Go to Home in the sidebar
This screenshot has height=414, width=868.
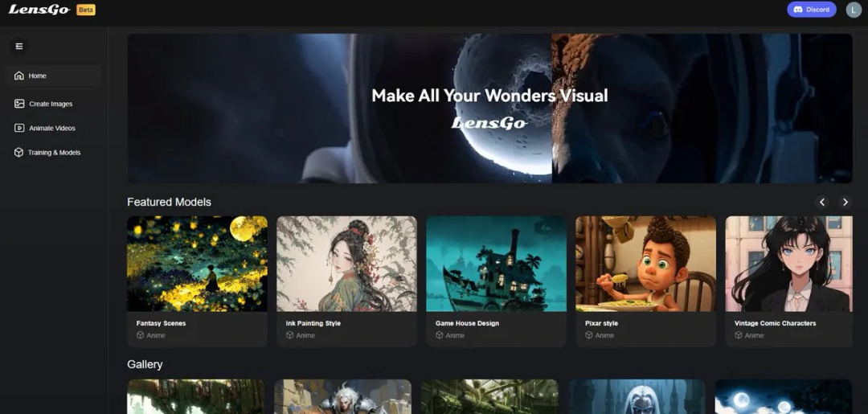click(x=54, y=76)
